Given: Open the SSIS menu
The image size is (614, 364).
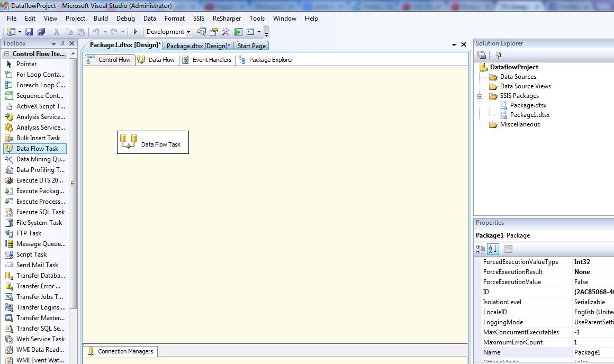Looking at the screenshot, I should coord(198,19).
